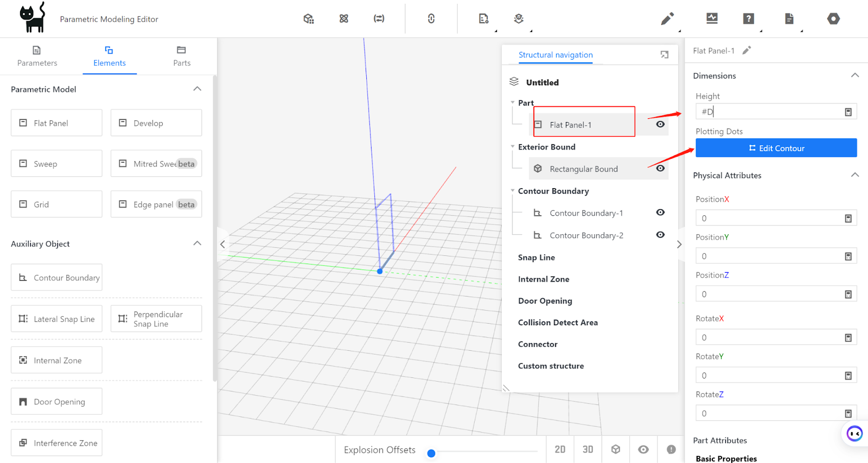Click the Edit Contour button
The width and height of the screenshot is (868, 463).
pos(776,148)
